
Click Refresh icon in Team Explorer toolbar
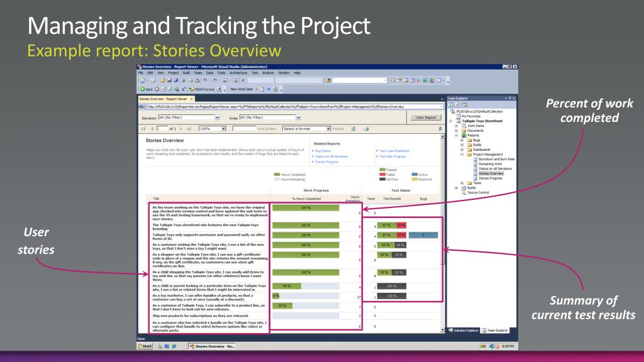click(x=450, y=105)
